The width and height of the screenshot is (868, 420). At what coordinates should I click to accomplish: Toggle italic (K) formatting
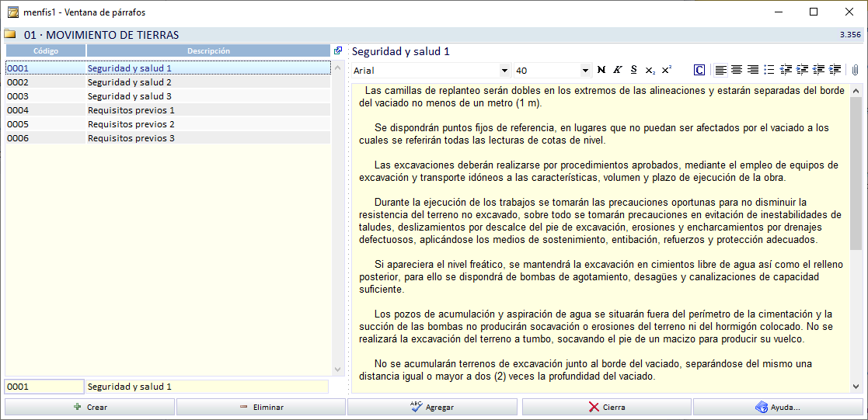[x=618, y=70]
